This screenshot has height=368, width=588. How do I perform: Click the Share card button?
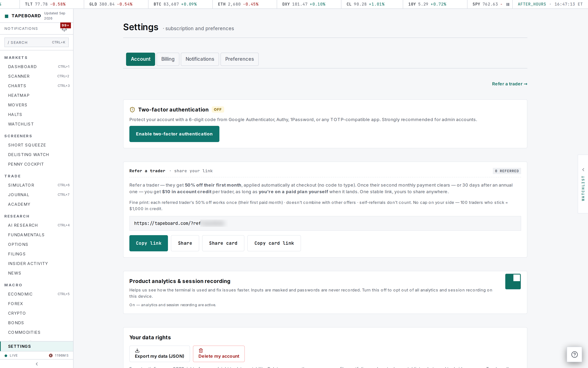[223, 243]
